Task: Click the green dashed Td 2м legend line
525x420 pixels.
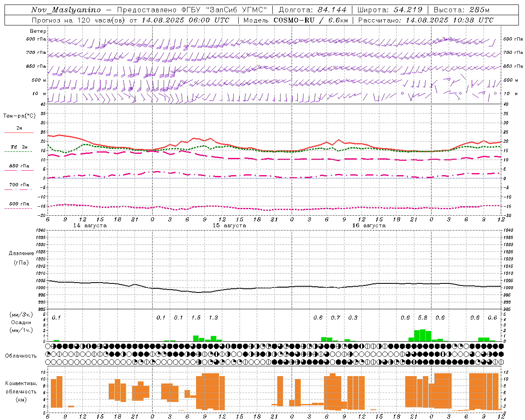Action: (18, 152)
